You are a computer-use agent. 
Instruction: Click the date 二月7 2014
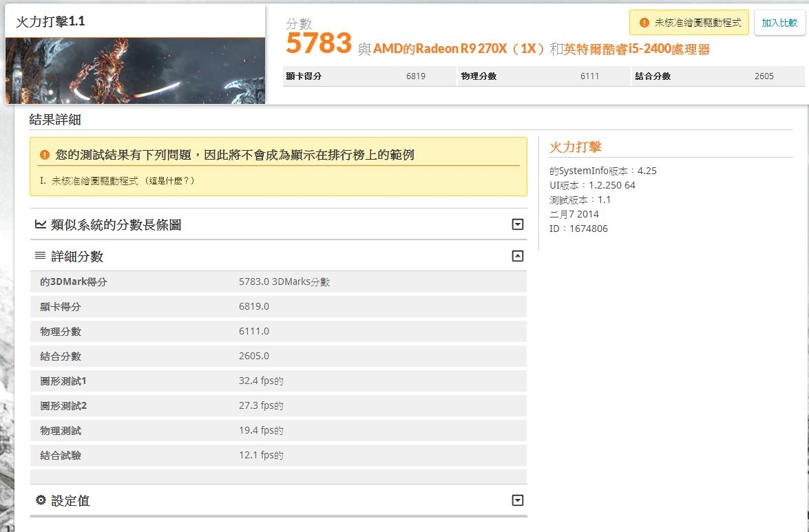click(574, 214)
